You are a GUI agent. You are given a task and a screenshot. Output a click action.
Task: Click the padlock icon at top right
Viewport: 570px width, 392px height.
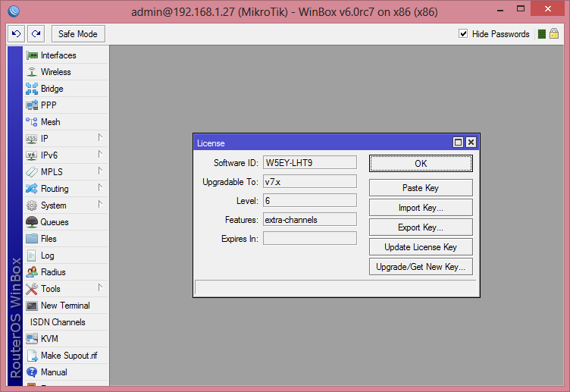[x=554, y=34]
